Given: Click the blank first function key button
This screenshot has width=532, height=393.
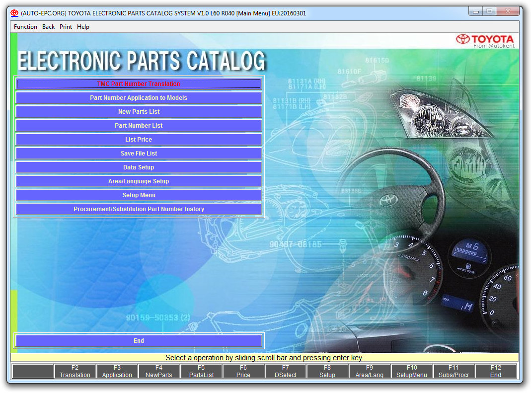Looking at the screenshot, I should click(x=33, y=371).
